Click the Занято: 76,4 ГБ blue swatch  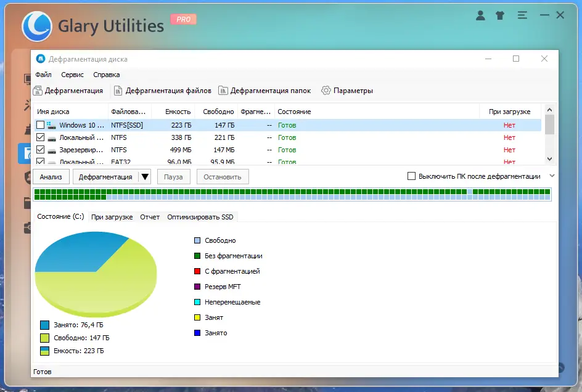44,325
